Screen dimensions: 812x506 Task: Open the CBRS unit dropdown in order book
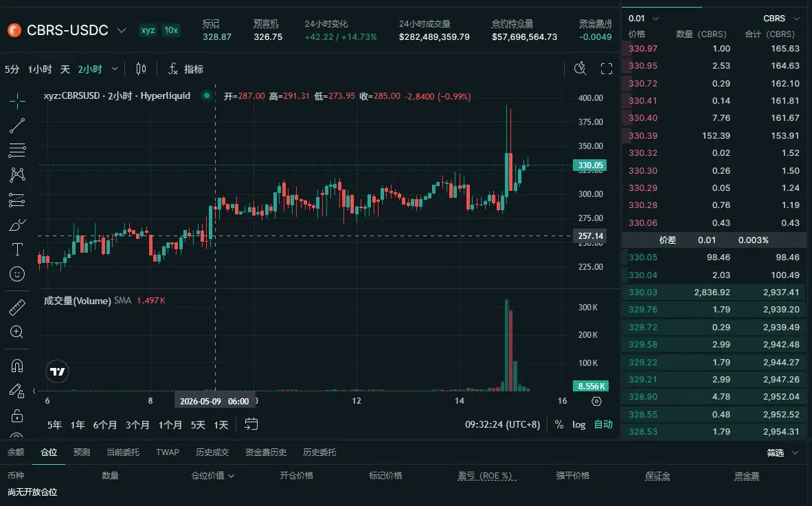[x=782, y=19]
